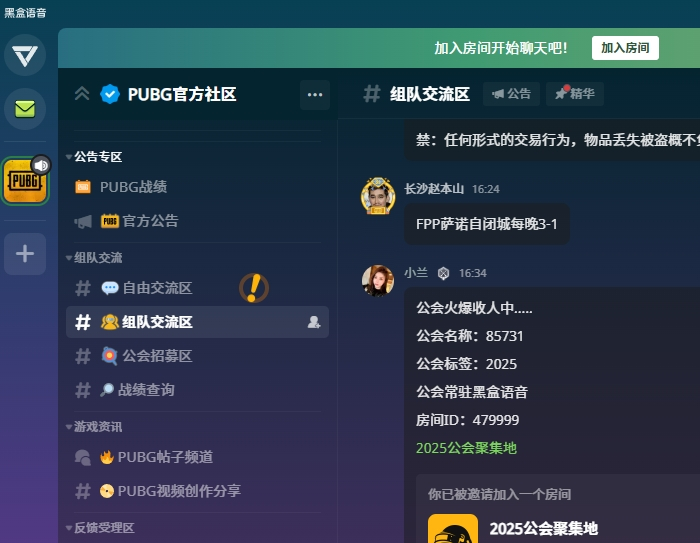This screenshot has height=543, width=700.
Task: Select the PUBG server icon
Action: click(x=25, y=182)
